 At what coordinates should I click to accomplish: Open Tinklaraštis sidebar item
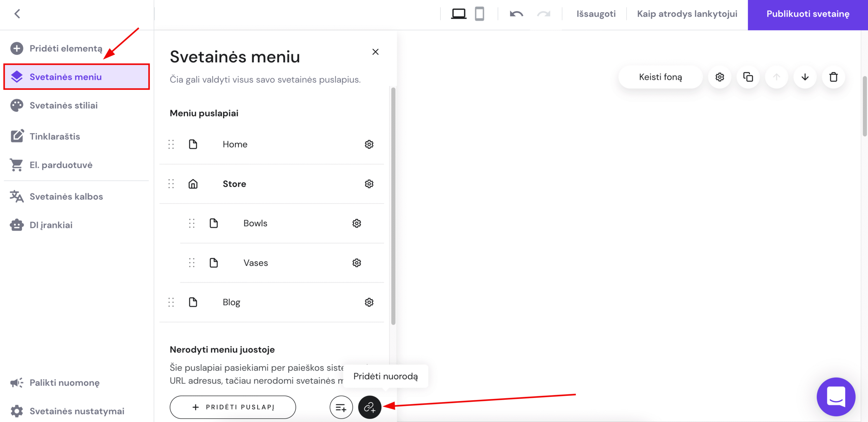coord(55,136)
